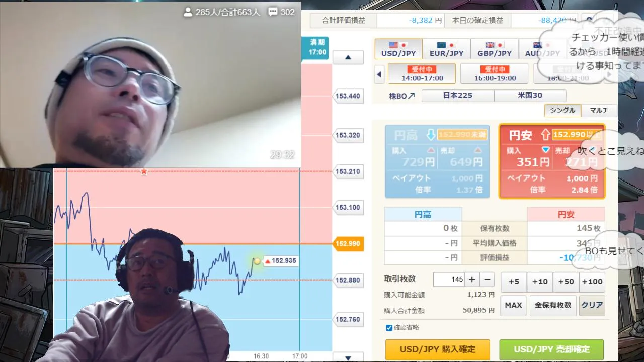Move the strike ladder down with the arrow
Screen dimensions: 644x362
click(348, 357)
